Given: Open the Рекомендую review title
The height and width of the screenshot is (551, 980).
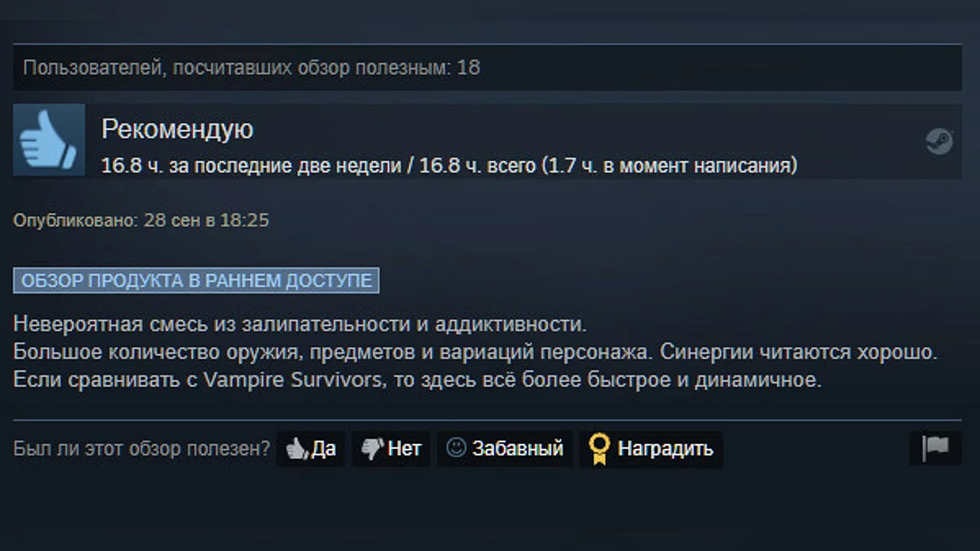Looking at the screenshot, I should [x=177, y=129].
